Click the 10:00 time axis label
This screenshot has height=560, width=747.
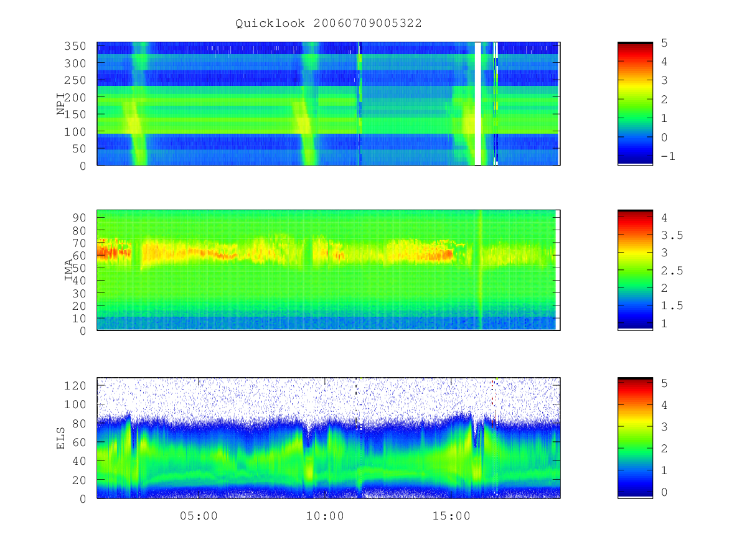[x=325, y=516]
